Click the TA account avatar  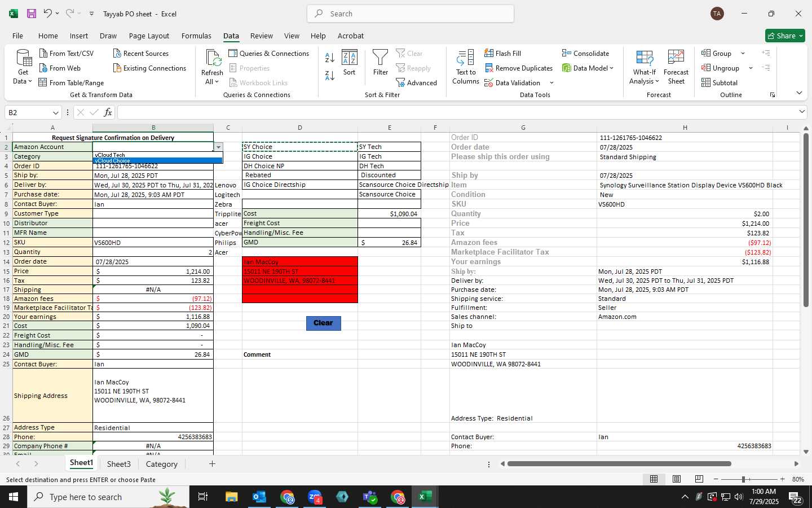click(x=717, y=14)
